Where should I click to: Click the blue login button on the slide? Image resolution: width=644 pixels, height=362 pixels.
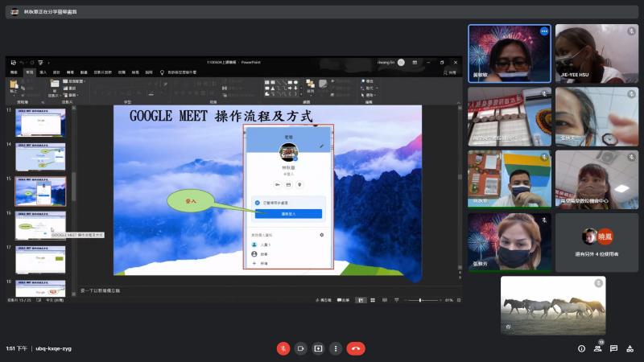(x=288, y=214)
